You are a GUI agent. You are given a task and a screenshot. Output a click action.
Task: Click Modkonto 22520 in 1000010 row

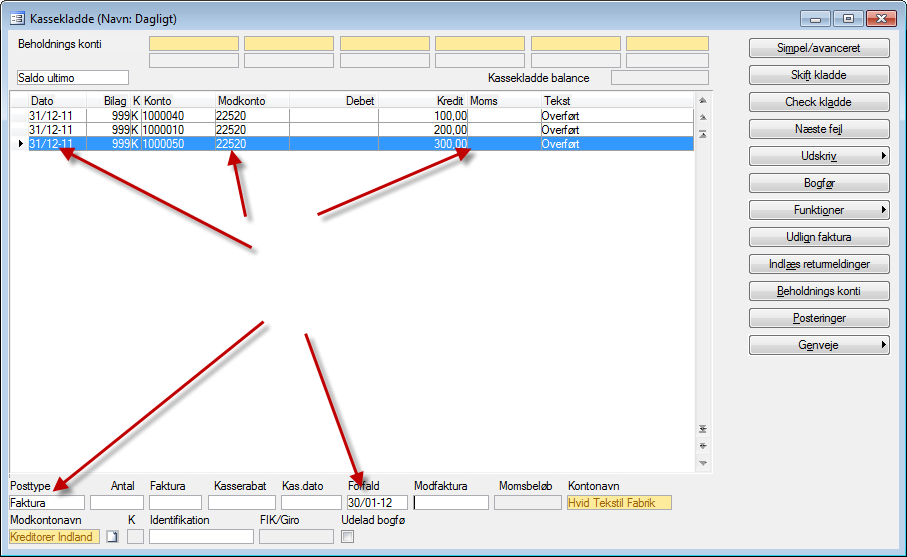[231, 130]
